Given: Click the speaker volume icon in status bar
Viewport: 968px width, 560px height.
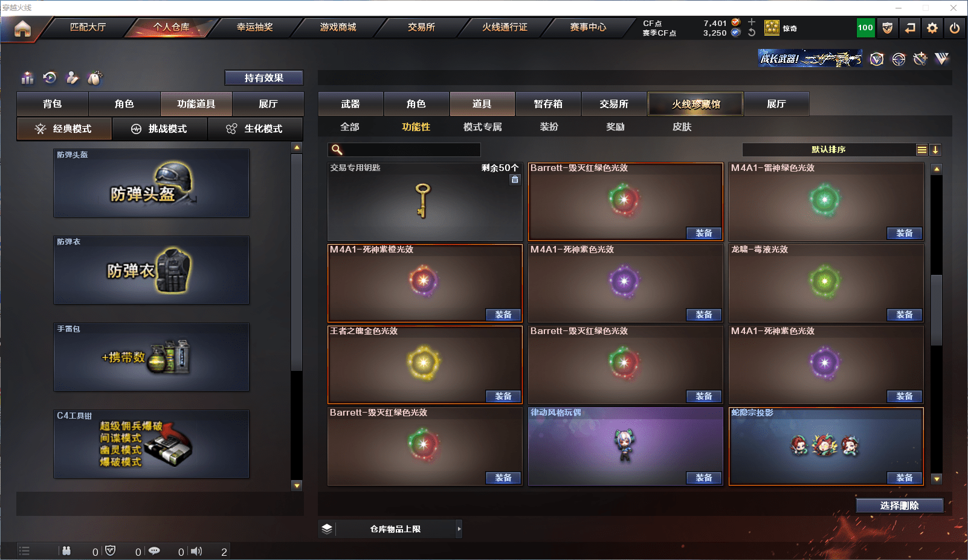Looking at the screenshot, I should 196,551.
